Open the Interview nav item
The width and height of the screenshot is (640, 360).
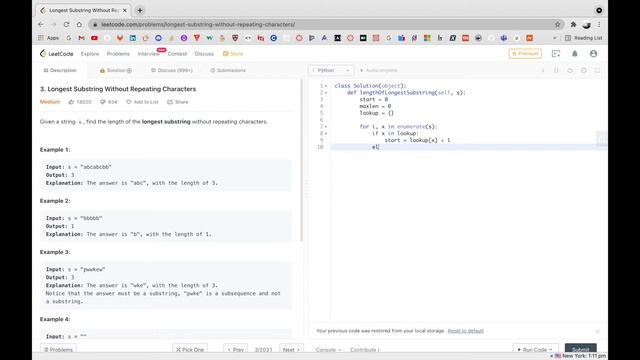point(149,54)
